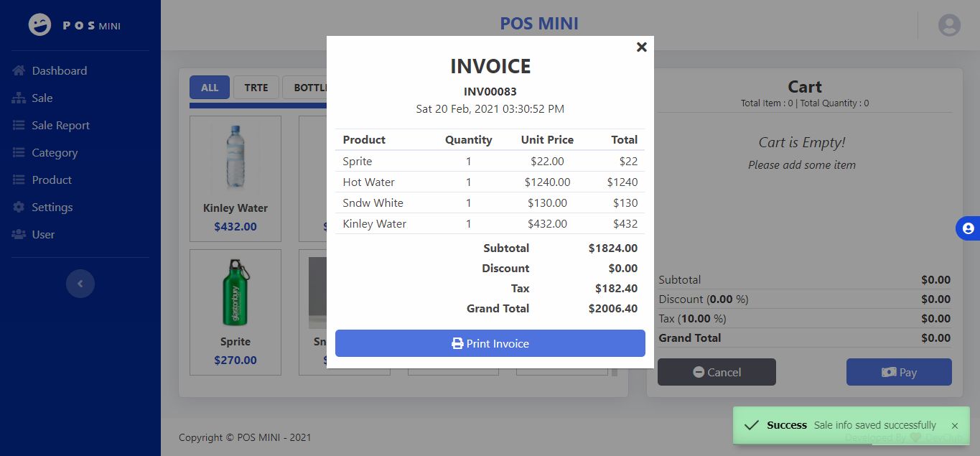The image size is (980, 456).
Task: Dismiss the success notification toast
Action: [954, 426]
